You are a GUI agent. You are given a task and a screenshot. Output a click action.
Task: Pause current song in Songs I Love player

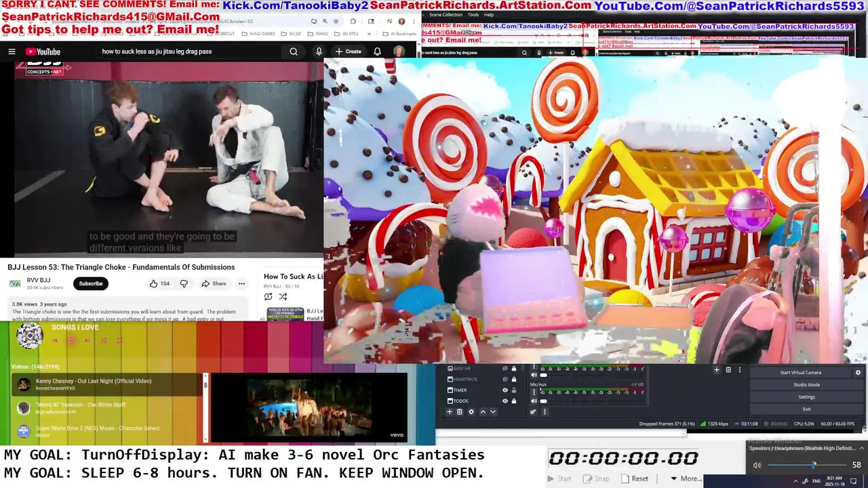pyautogui.click(x=71, y=341)
